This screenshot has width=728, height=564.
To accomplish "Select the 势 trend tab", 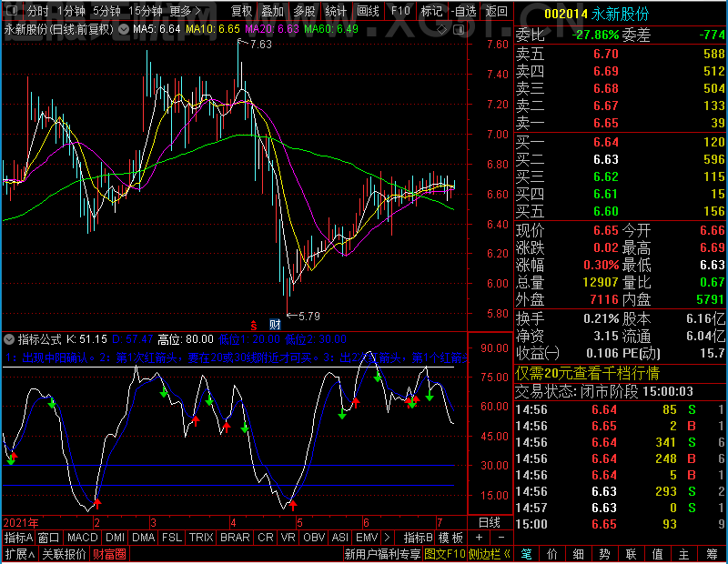I will click(x=604, y=554).
